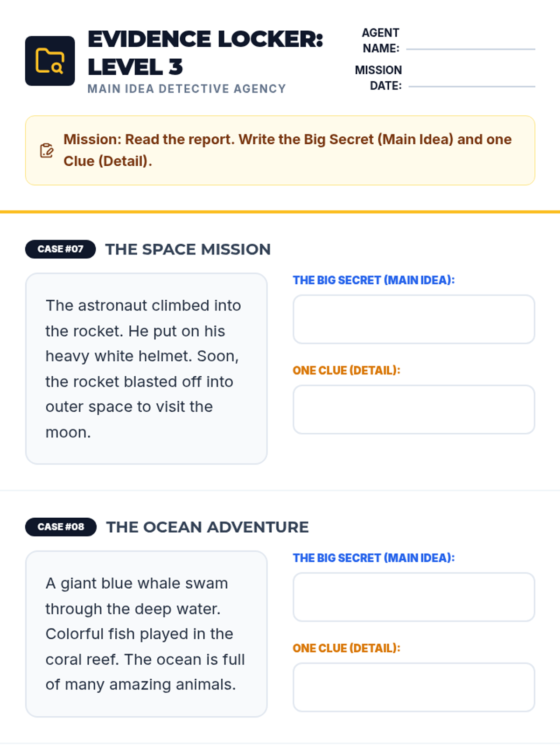Click the Evidence Locker Level 3 title
The height and width of the screenshot is (747, 560).
pyautogui.click(x=205, y=52)
